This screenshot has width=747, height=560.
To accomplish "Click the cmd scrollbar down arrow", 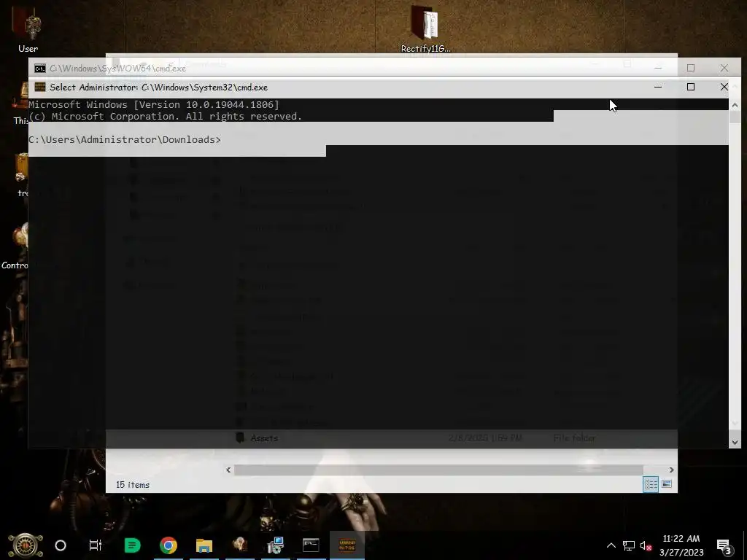I will [x=735, y=442].
